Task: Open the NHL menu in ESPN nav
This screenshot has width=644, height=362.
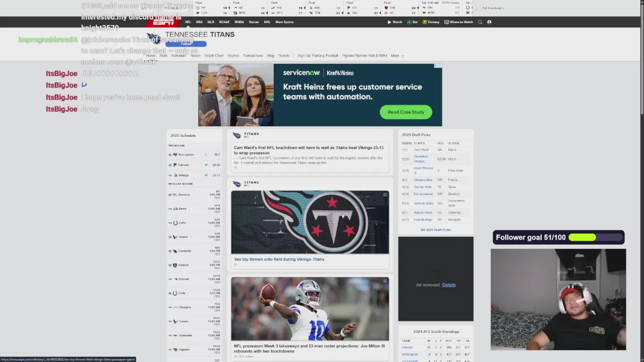Action: tap(267, 22)
